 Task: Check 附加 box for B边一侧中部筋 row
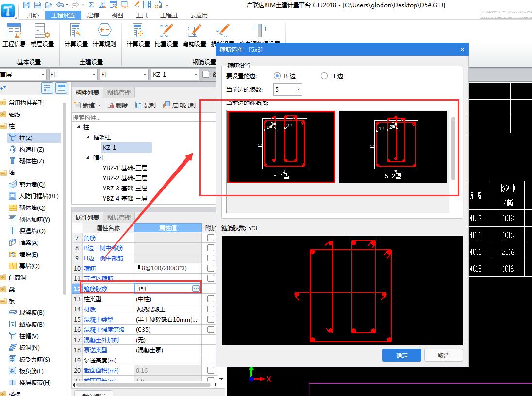click(211, 248)
